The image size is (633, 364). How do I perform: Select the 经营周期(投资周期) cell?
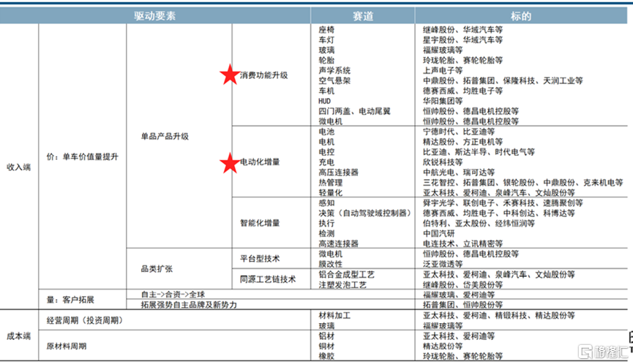pyautogui.click(x=84, y=320)
